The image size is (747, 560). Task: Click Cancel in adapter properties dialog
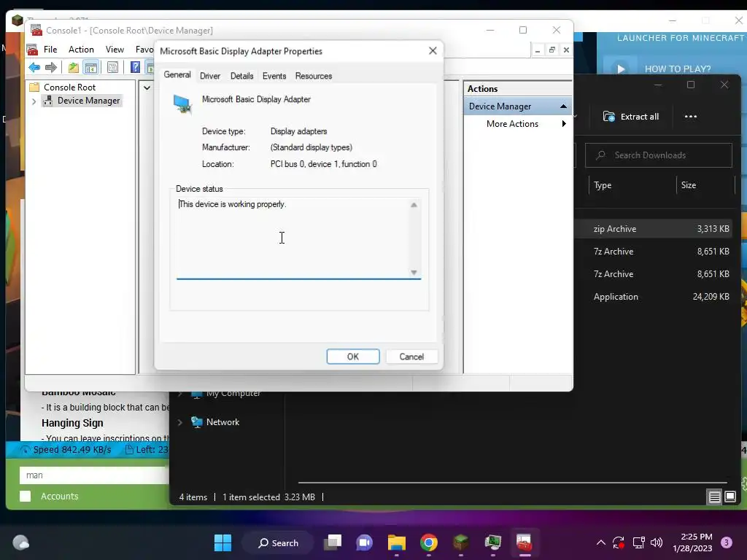(411, 357)
